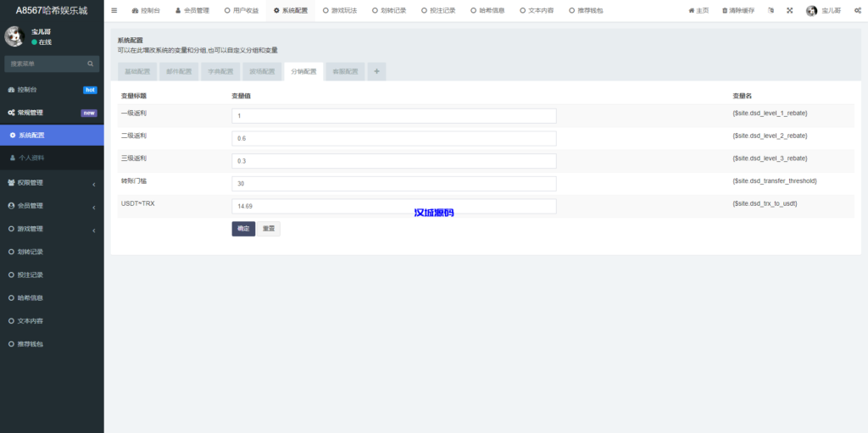
Task: Open the 基础配置 config tab
Action: pos(137,71)
